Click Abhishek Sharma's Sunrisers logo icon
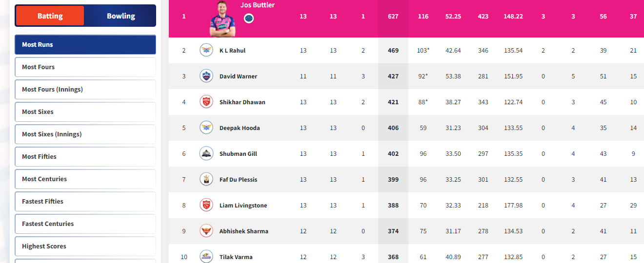 [x=206, y=231]
